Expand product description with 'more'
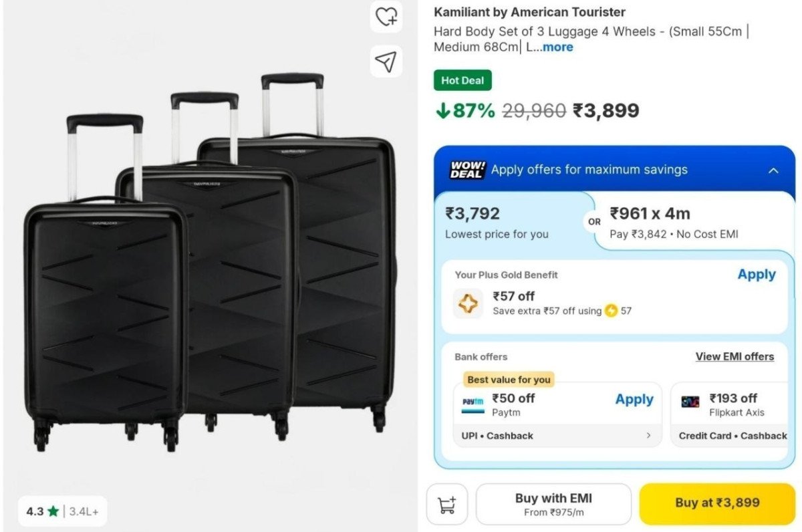The width and height of the screenshot is (802, 532). [557, 47]
